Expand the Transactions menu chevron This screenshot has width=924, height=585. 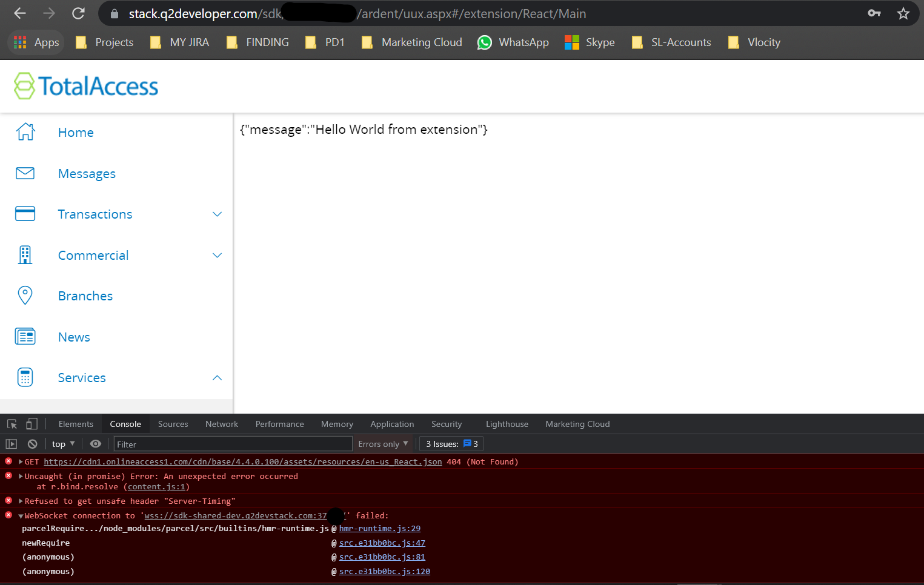click(218, 214)
